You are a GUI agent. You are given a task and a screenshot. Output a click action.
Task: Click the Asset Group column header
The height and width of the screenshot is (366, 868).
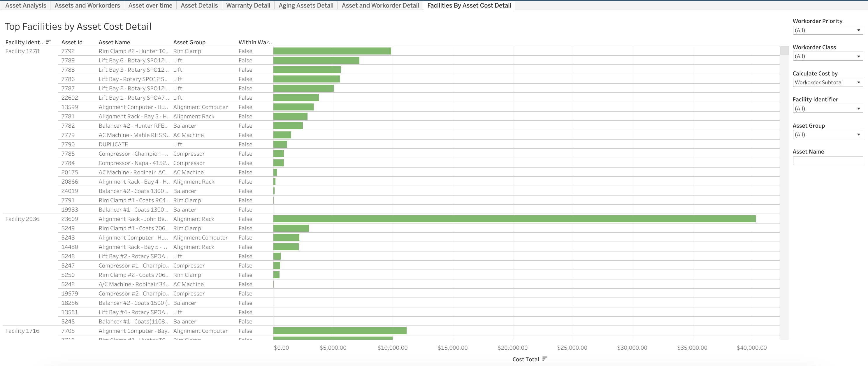[x=189, y=42]
